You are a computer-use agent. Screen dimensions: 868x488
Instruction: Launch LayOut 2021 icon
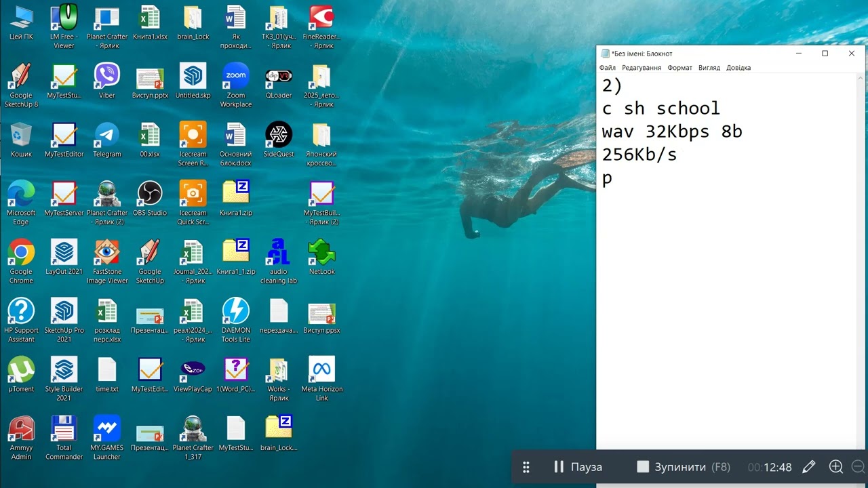(64, 257)
